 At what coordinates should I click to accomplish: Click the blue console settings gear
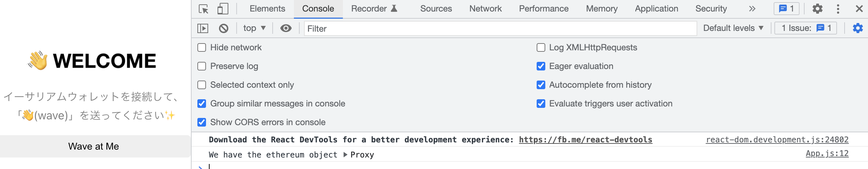click(858, 28)
